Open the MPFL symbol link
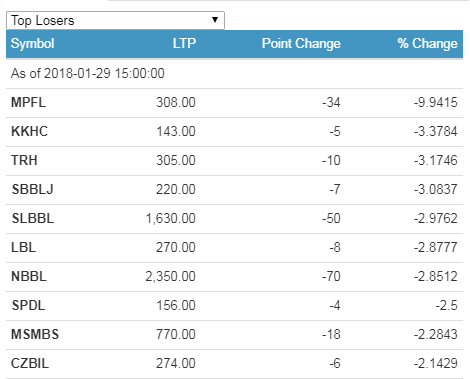 click(x=28, y=102)
